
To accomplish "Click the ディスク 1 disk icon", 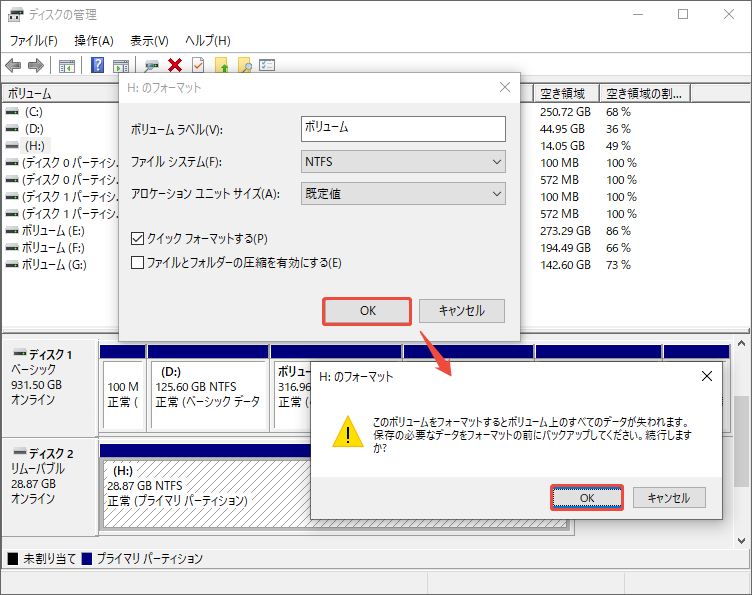I will (20, 353).
